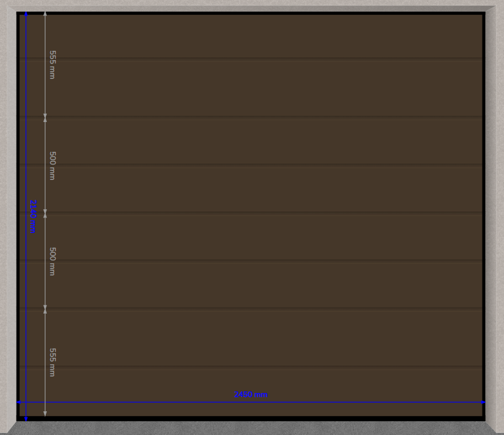Click the gray arrow marker between top 555 and 500 sections

[45, 118]
